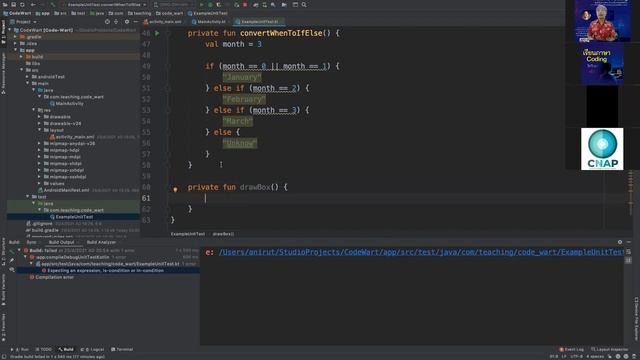The image size is (640, 360).
Task: Click the 'teaching' breadcrumb in navigation bar
Action: [140, 13]
